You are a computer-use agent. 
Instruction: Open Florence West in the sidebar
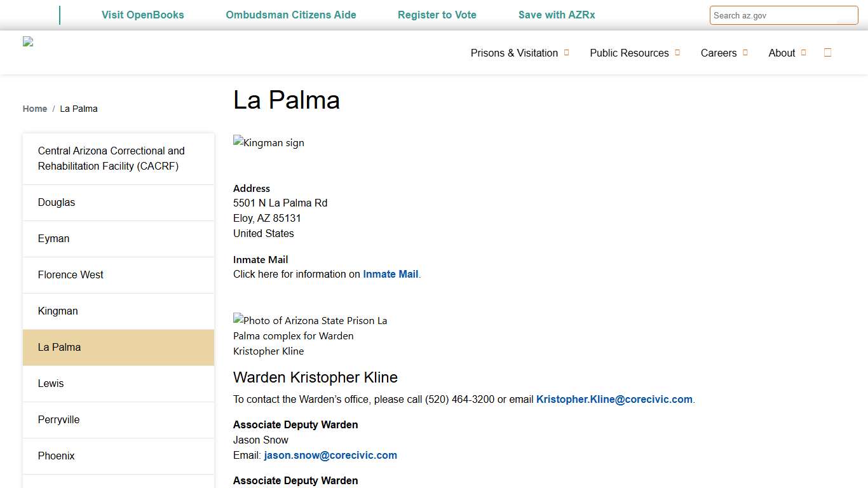point(71,275)
